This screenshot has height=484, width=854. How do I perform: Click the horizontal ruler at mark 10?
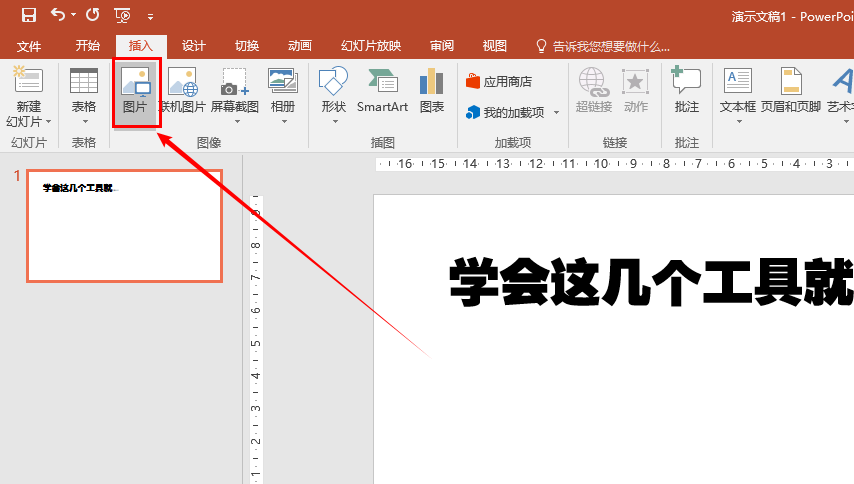point(601,163)
